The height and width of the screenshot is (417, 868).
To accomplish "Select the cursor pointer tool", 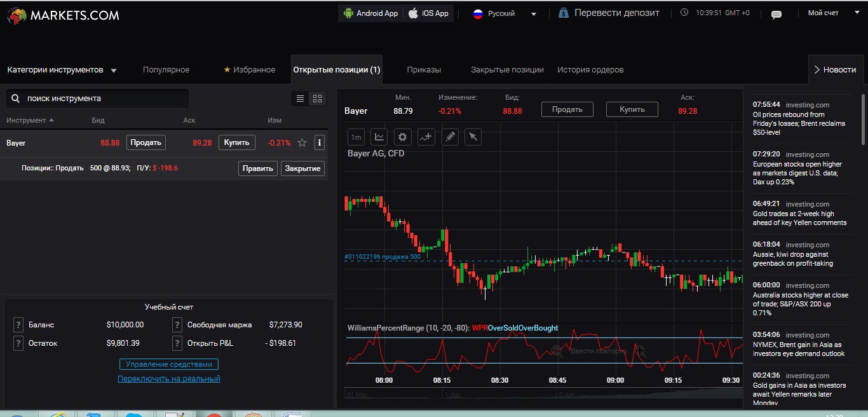I will pos(473,137).
